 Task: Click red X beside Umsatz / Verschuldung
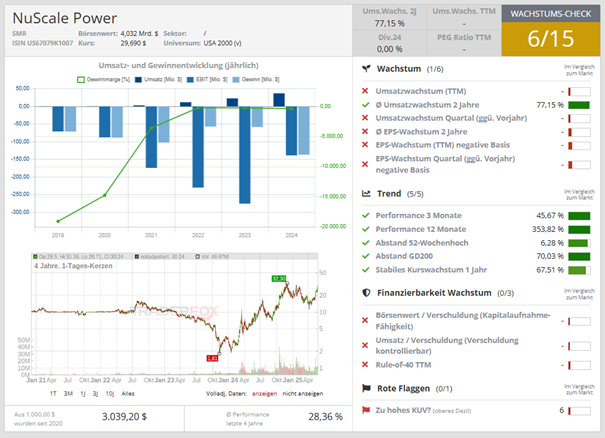tap(365, 345)
